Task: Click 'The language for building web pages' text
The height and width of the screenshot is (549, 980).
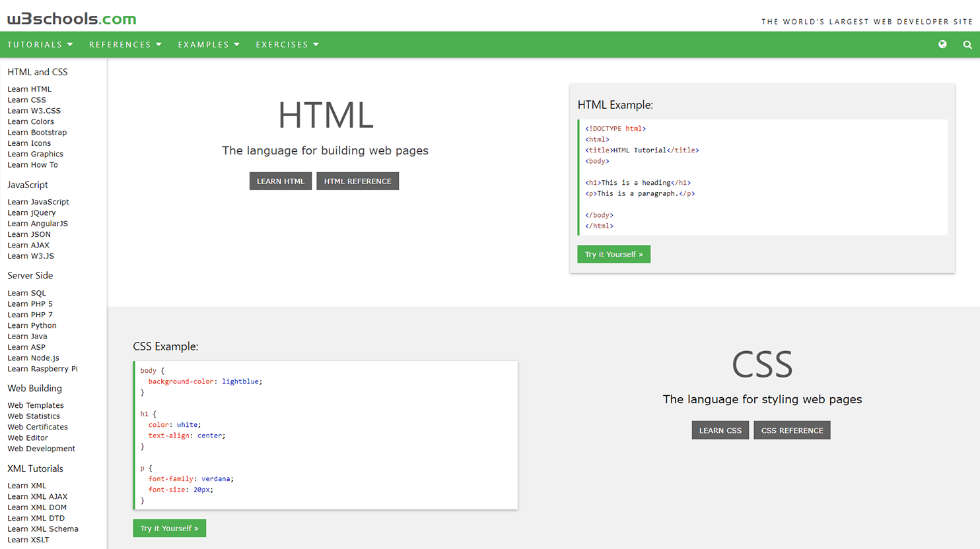Action: click(325, 150)
